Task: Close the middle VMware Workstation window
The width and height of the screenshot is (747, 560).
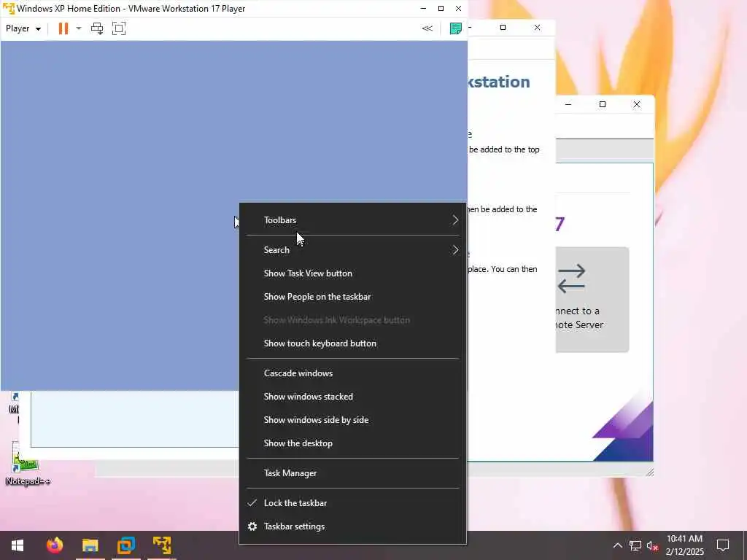Action: pyautogui.click(x=537, y=28)
